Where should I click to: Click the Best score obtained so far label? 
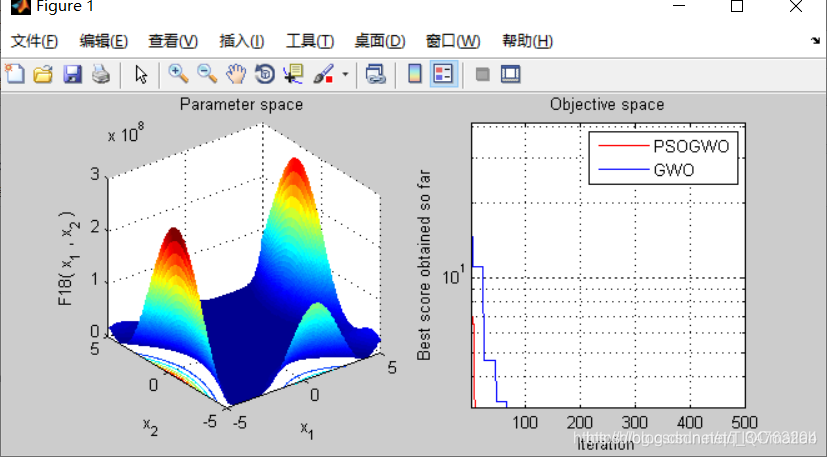(x=424, y=265)
